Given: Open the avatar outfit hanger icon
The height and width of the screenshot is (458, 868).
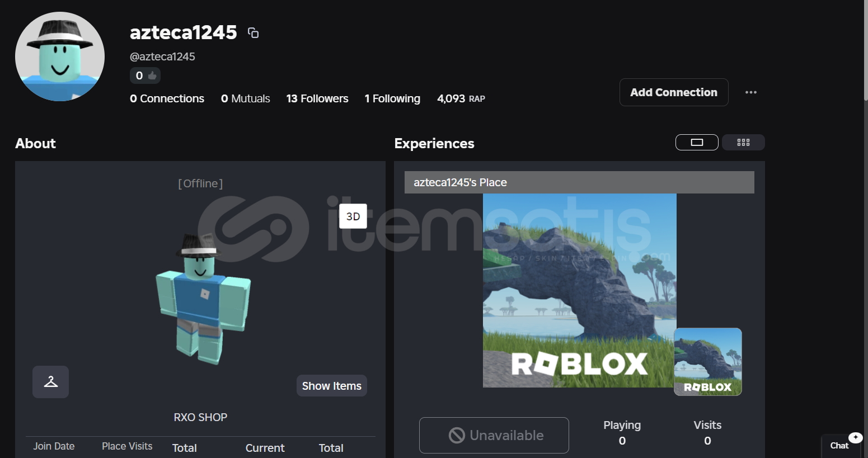Looking at the screenshot, I should tap(50, 382).
